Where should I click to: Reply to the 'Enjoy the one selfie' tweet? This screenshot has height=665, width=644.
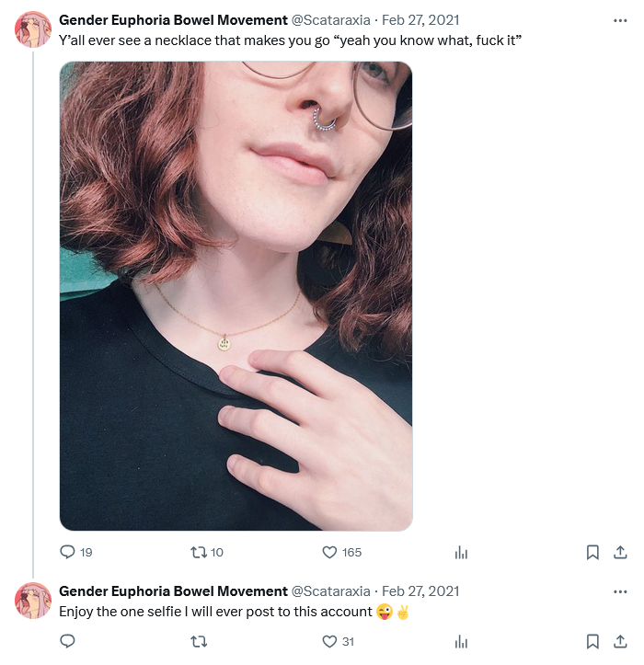click(67, 641)
